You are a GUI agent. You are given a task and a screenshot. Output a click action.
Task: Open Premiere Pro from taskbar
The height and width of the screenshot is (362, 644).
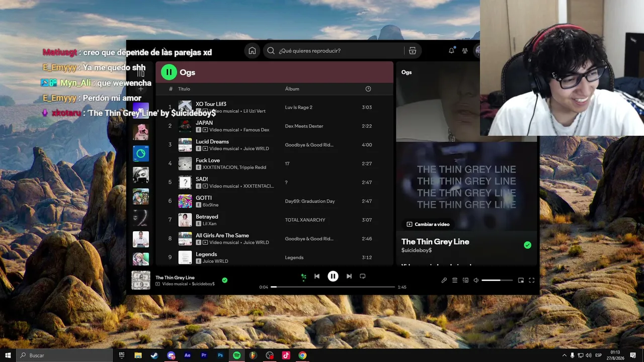pos(204,355)
